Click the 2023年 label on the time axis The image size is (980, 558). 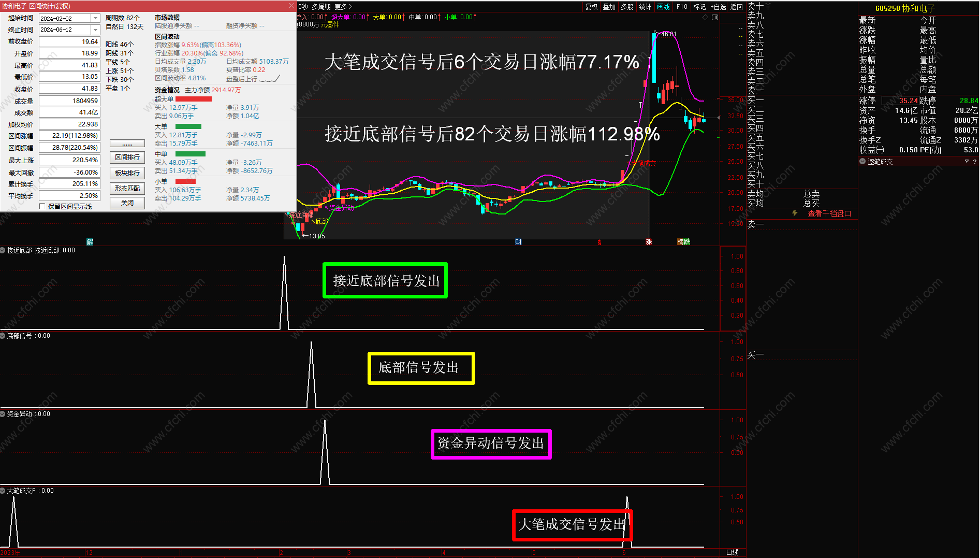10,553
